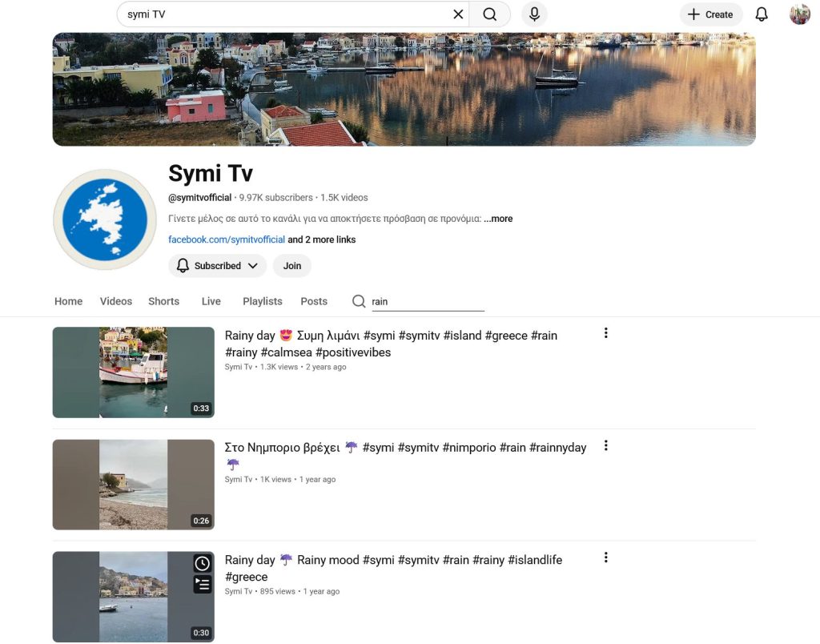820x644 pixels.
Task: Clear the search box text
Action: [458, 14]
